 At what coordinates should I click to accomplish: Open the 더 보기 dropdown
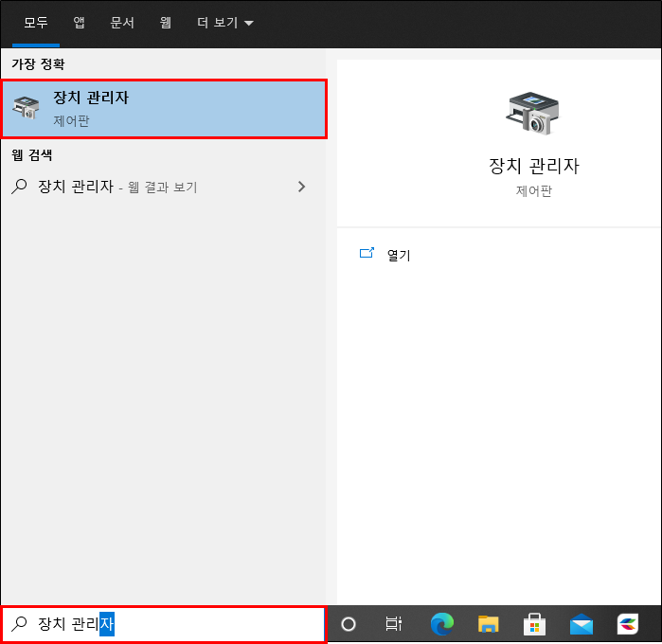coord(225,23)
